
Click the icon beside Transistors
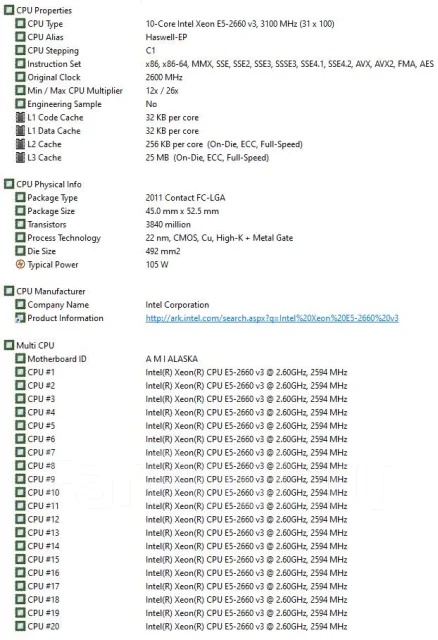coord(20,224)
